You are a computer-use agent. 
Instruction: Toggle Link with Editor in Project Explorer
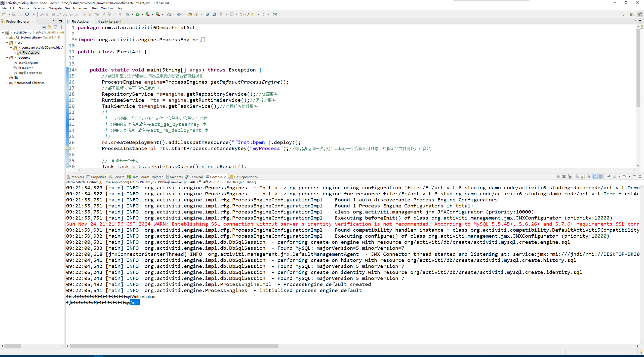click(50, 27)
